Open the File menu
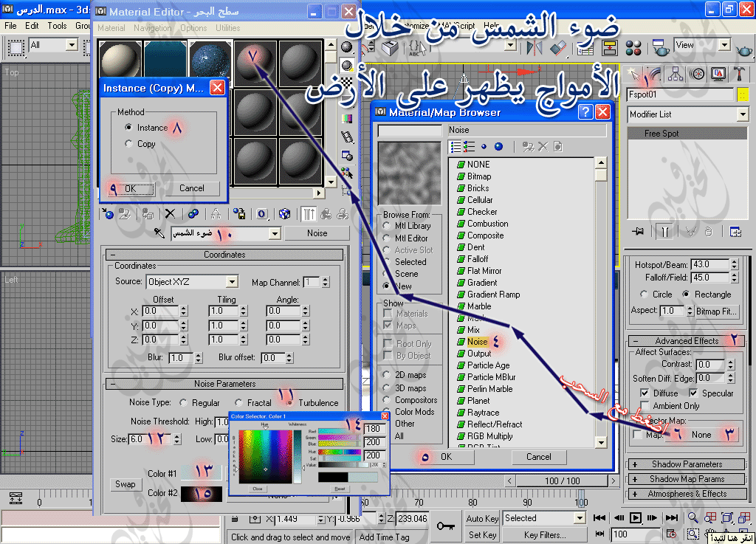 (10, 26)
